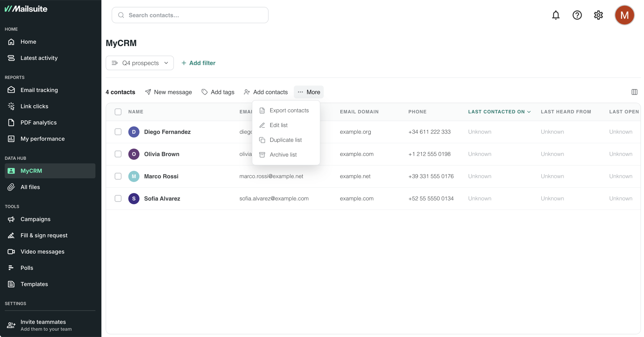Screen dimensions: 644x337
Task: Open Email tracking report
Action: (x=50, y=90)
